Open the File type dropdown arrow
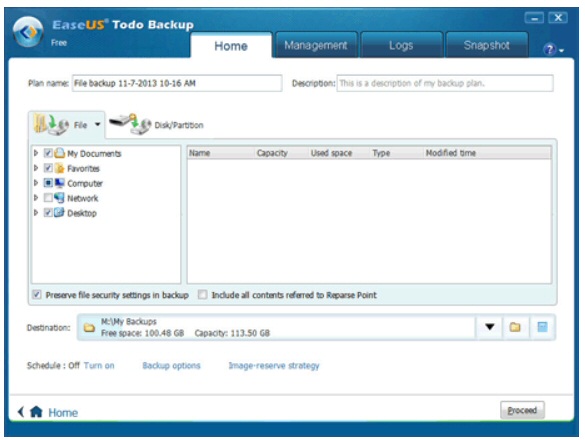The width and height of the screenshot is (585, 440). [x=97, y=124]
